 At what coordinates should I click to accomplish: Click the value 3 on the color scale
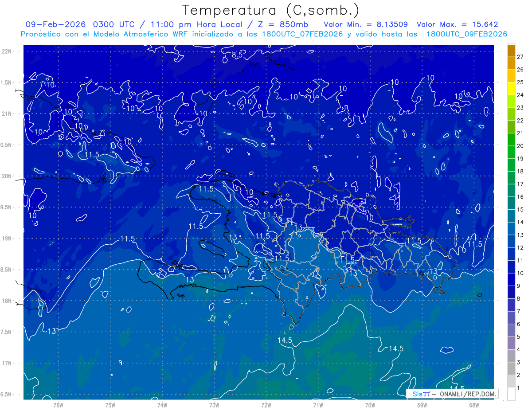[x=519, y=363]
